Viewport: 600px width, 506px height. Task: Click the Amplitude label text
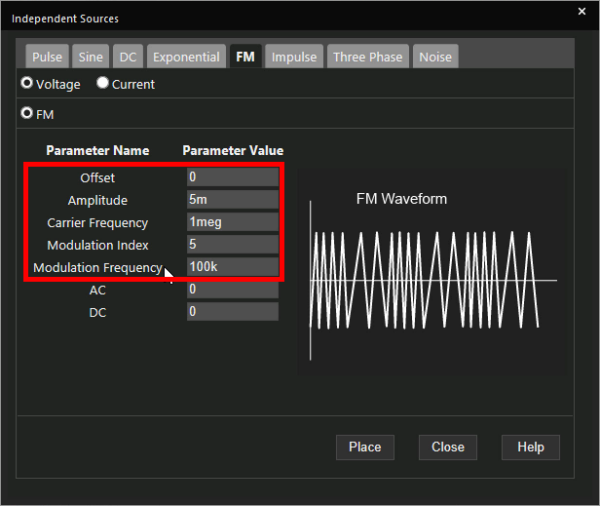click(98, 200)
